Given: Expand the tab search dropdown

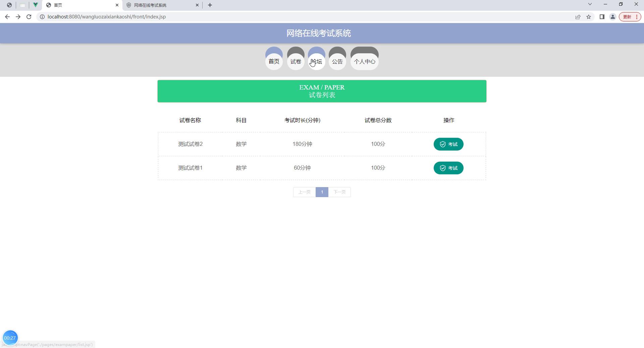Looking at the screenshot, I should pyautogui.click(x=590, y=4).
